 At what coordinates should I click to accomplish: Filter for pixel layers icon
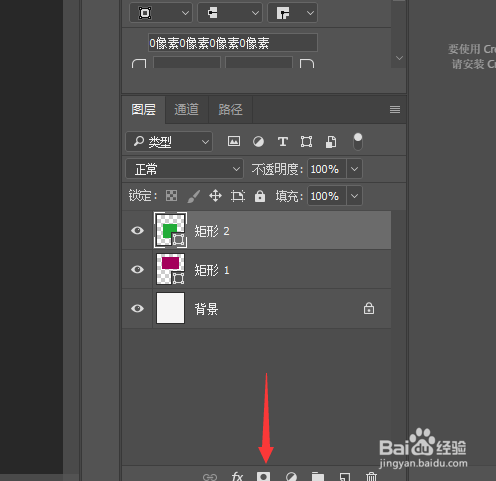[234, 141]
